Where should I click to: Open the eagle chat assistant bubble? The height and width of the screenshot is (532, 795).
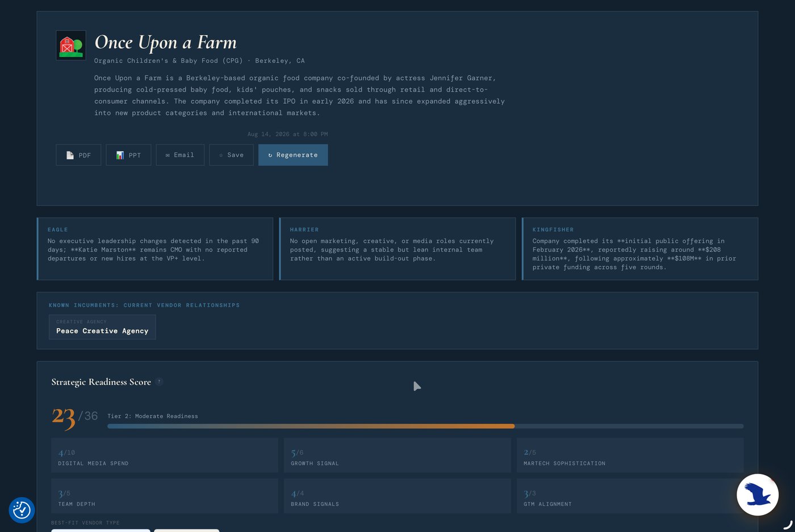click(758, 495)
